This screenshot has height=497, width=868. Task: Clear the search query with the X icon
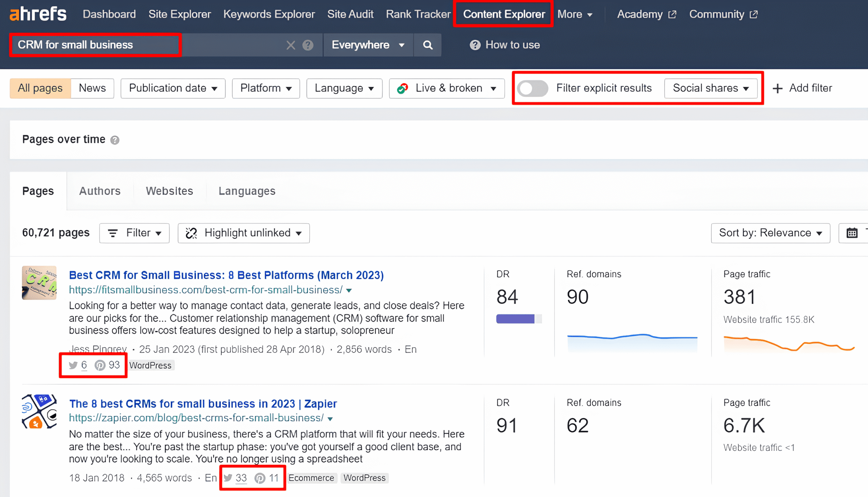[x=291, y=45]
